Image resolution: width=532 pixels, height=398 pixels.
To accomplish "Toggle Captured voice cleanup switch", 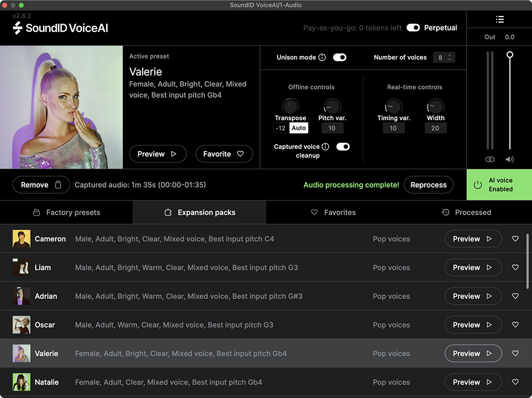I will point(343,147).
